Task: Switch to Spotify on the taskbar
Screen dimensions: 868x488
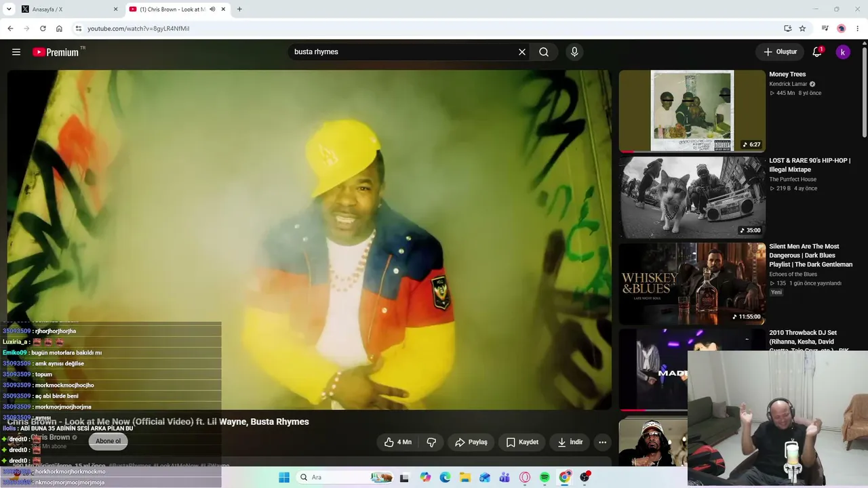Action: pyautogui.click(x=545, y=477)
